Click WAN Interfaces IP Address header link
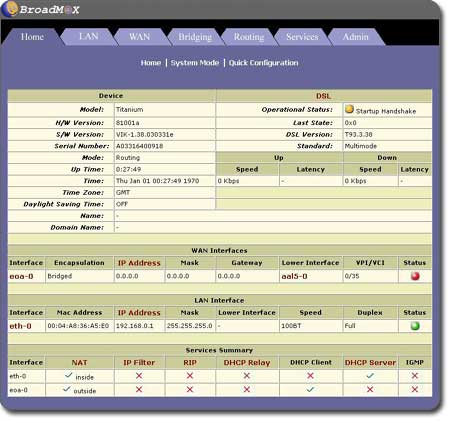Image resolution: width=450 pixels, height=421 pixels. click(x=139, y=263)
